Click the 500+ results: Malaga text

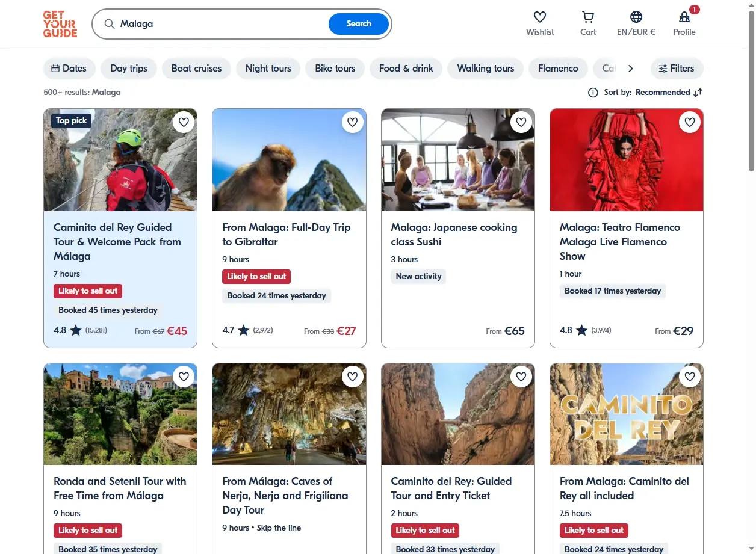[x=82, y=93]
